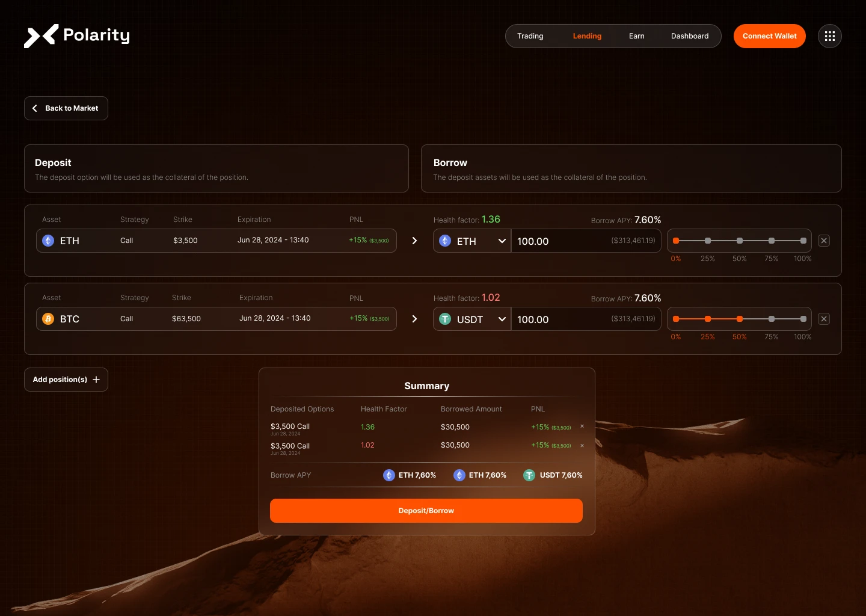Open the Earn tab

coord(637,36)
